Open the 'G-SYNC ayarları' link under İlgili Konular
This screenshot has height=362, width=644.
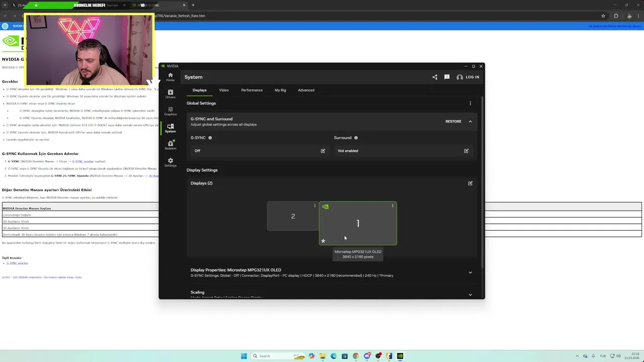[17, 263]
